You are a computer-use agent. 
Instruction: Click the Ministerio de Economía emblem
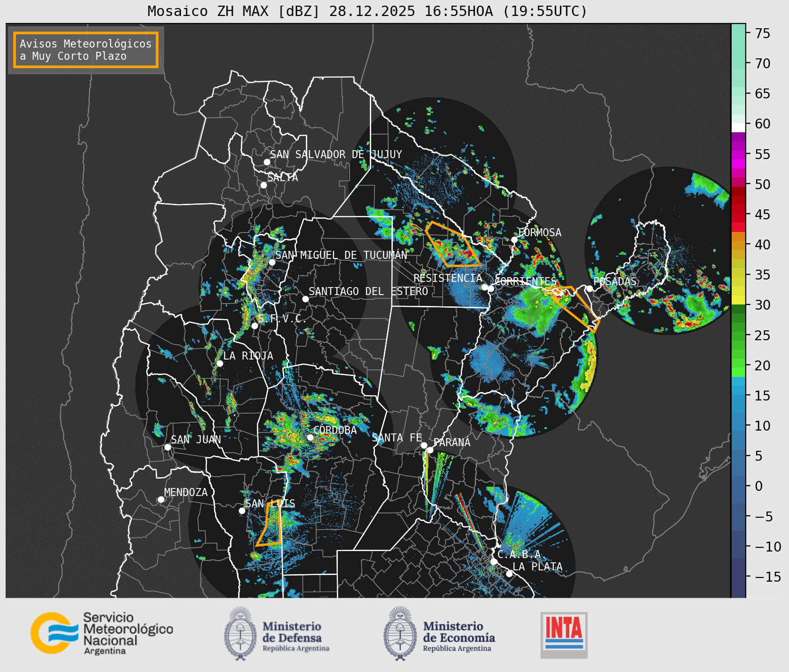pyautogui.click(x=400, y=633)
